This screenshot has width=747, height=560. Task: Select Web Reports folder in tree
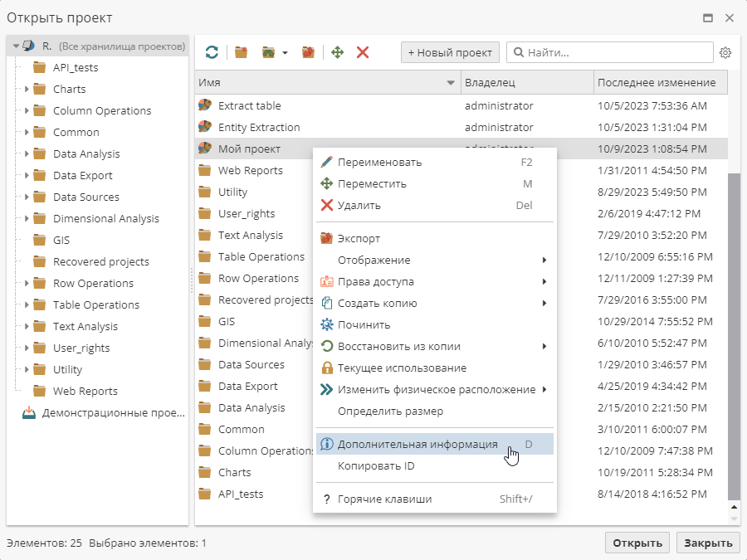85,391
